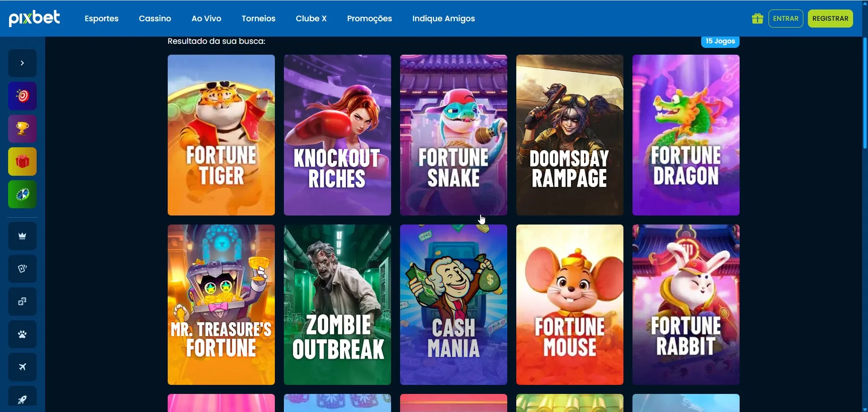Launch the Zombie Outbreak game
Viewport: 868px width, 412px height.
point(337,305)
